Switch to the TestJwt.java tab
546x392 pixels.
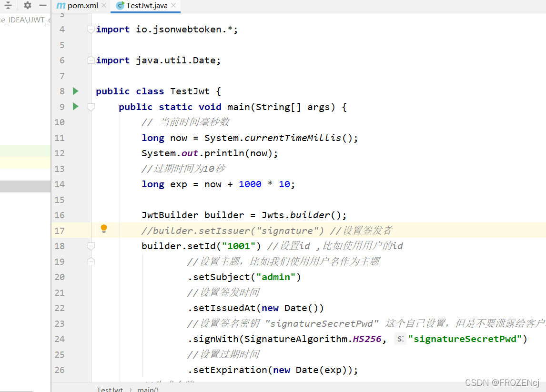point(146,6)
